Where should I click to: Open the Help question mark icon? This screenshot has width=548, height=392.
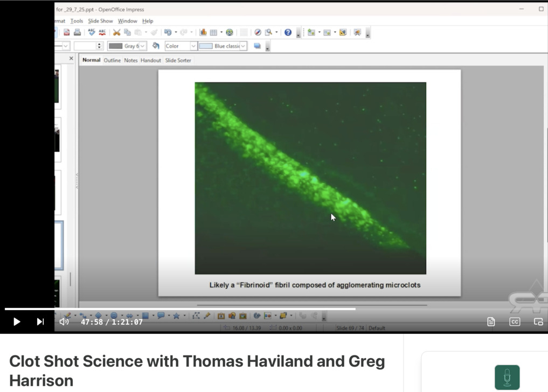[288, 33]
